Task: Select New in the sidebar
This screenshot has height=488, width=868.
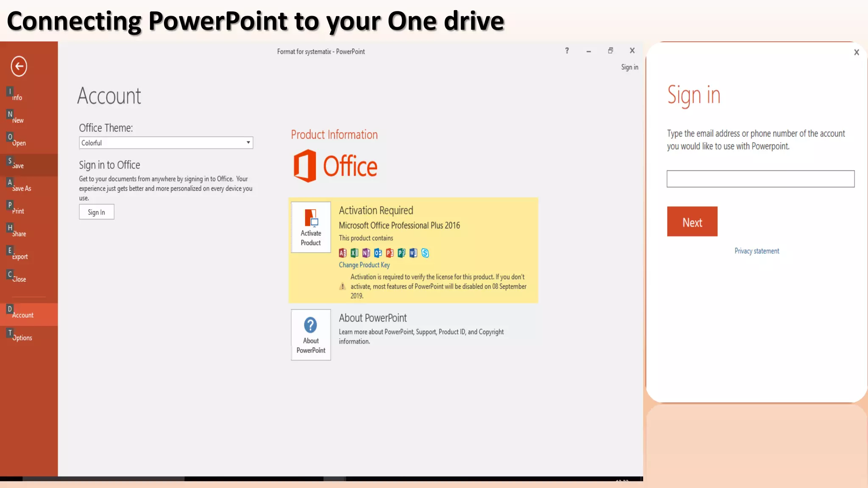Action: 29,120
